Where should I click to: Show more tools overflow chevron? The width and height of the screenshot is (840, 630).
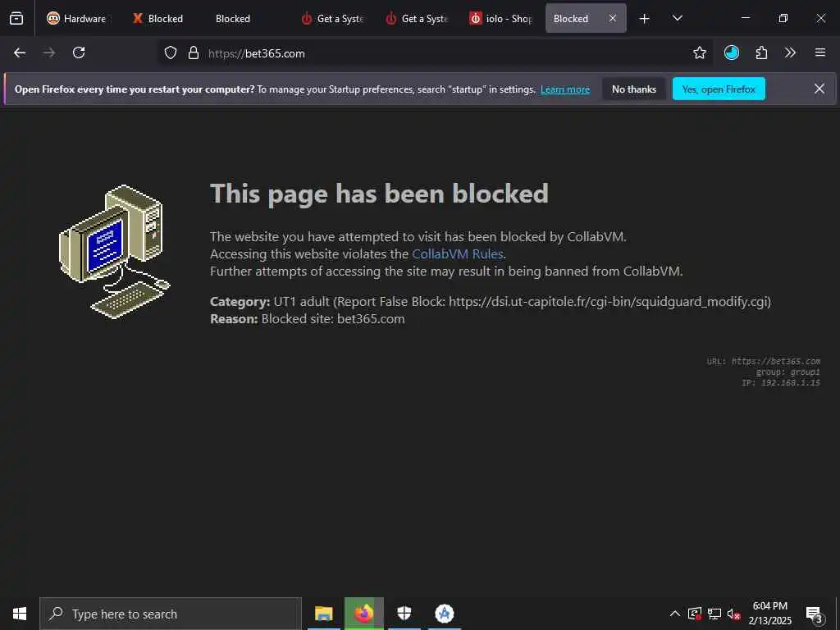coord(790,52)
